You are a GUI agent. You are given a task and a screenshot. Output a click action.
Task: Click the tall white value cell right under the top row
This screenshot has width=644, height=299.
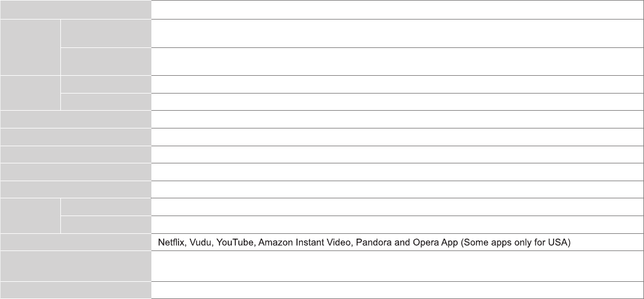coord(397,33)
